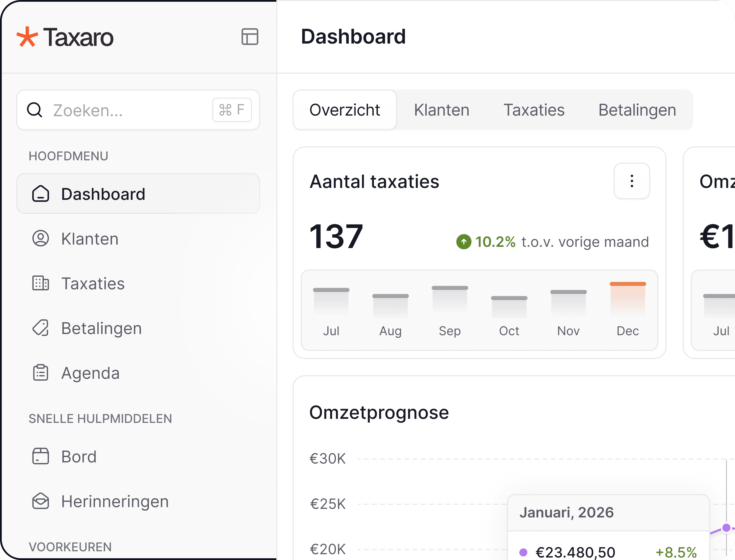Open Aantal taxaties three-dot menu

pos(632,181)
